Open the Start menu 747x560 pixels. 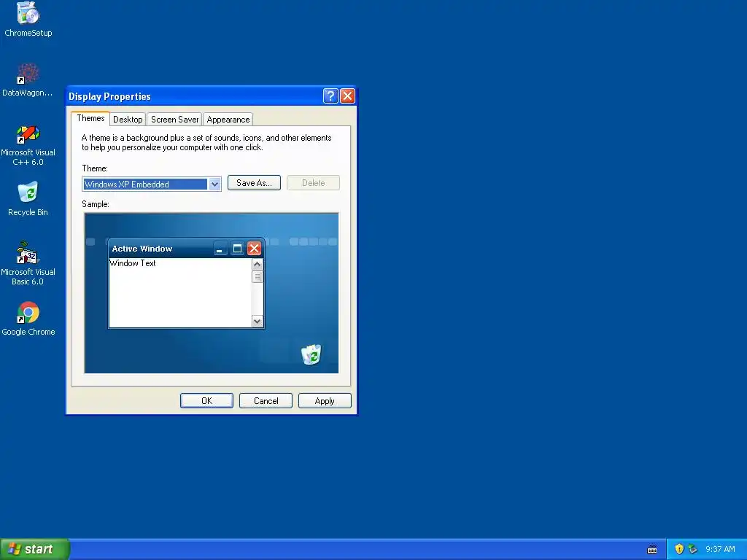tap(35, 549)
